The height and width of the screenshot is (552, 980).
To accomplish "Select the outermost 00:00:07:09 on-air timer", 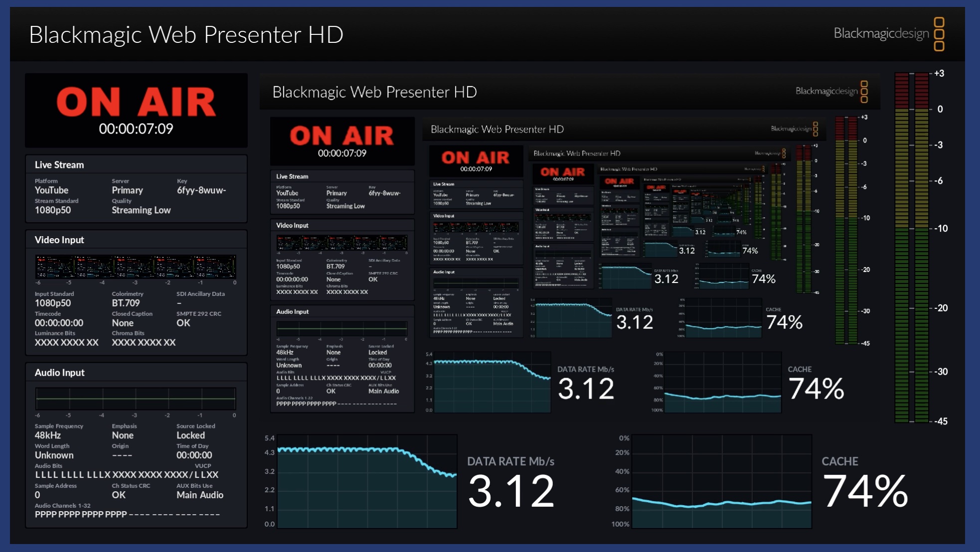I will (x=136, y=129).
